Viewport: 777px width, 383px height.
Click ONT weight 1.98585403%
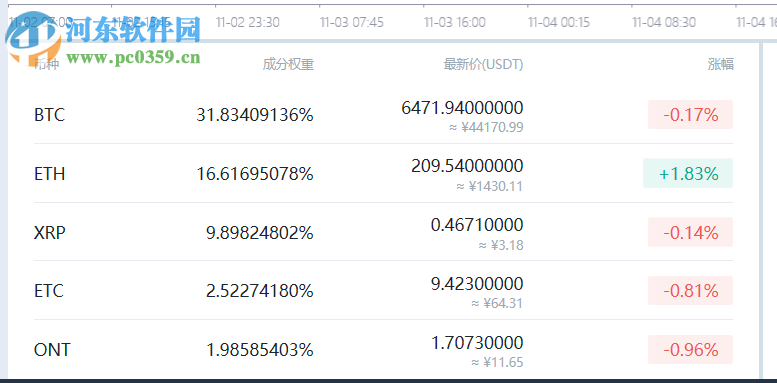click(x=260, y=350)
